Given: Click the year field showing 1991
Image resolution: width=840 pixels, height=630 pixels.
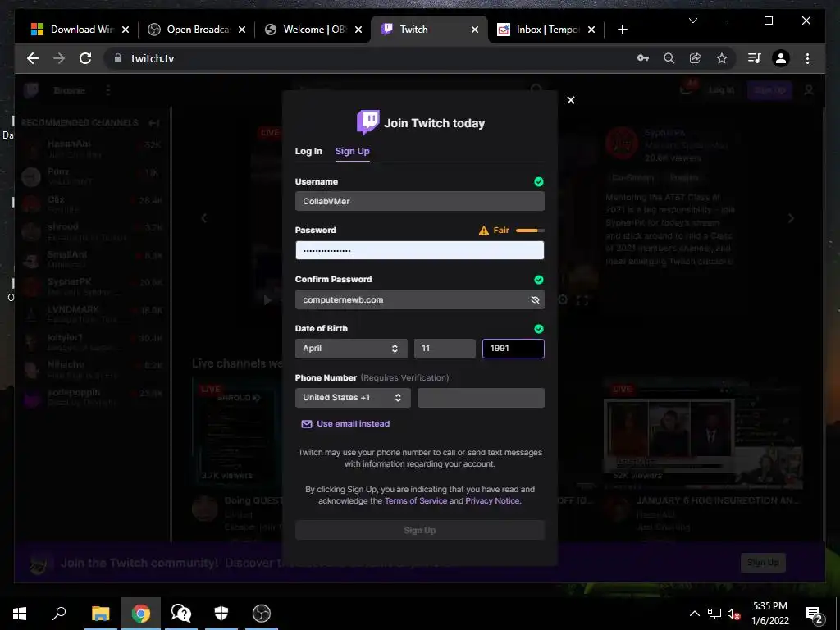Looking at the screenshot, I should point(514,348).
